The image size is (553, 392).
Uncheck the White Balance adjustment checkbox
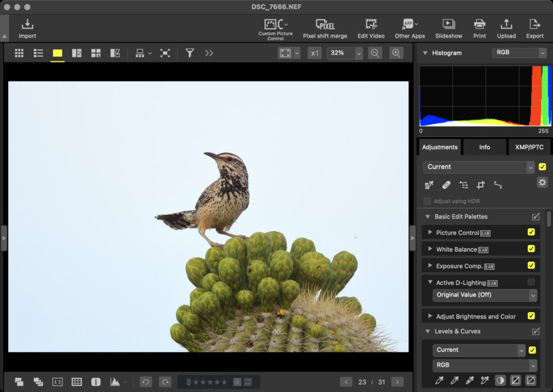531,249
